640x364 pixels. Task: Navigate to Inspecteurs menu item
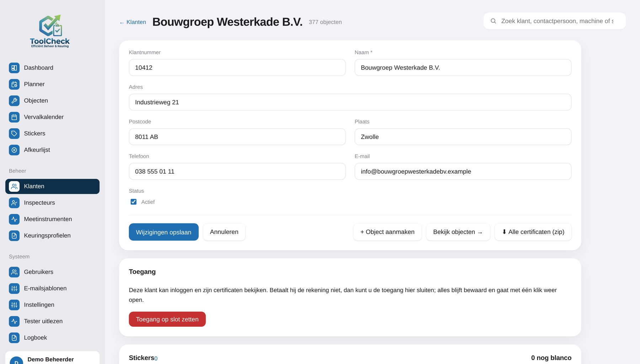coord(52,203)
